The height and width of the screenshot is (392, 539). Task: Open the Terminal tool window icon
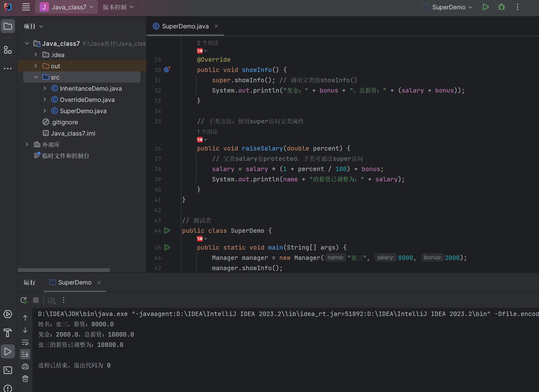tap(8, 370)
